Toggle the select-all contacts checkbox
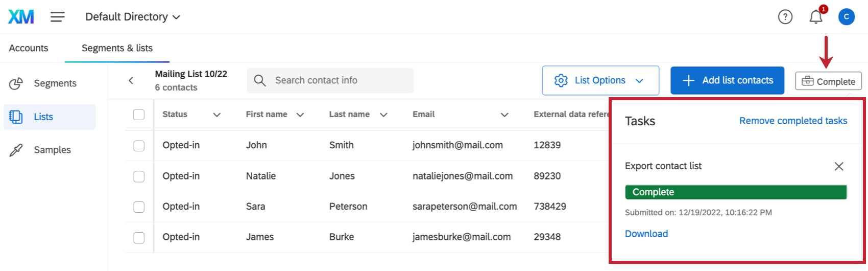This screenshot has height=271, width=868. point(139,115)
